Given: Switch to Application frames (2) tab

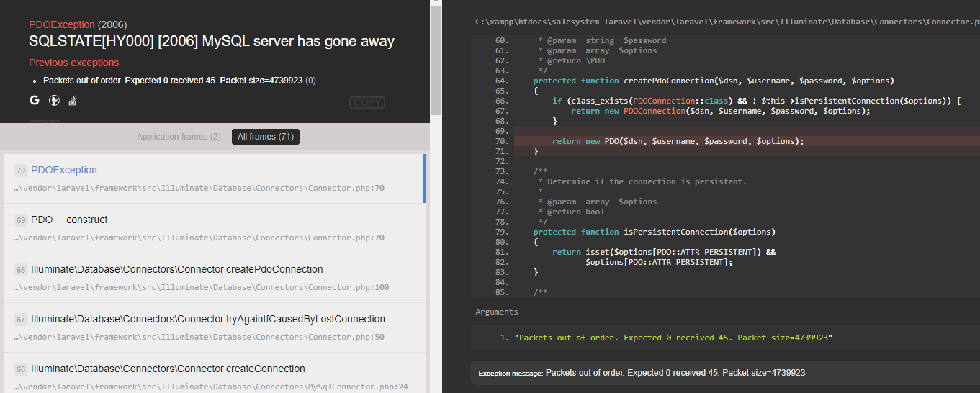Looking at the screenshot, I should coord(179,137).
